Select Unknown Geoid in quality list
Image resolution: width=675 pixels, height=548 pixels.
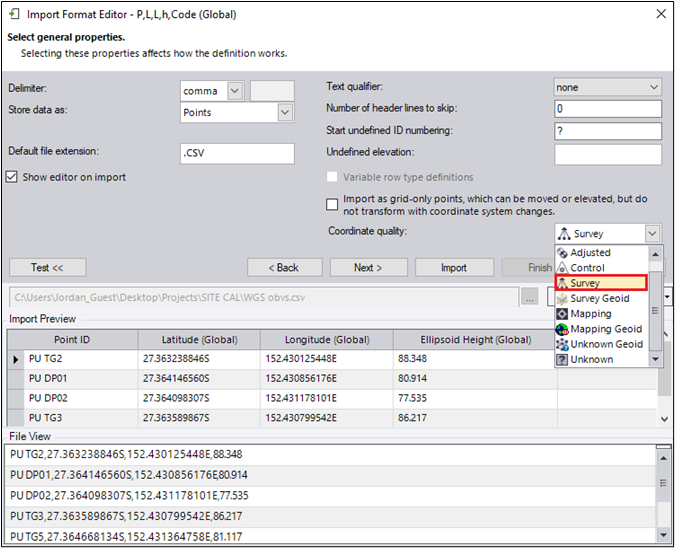(602, 344)
